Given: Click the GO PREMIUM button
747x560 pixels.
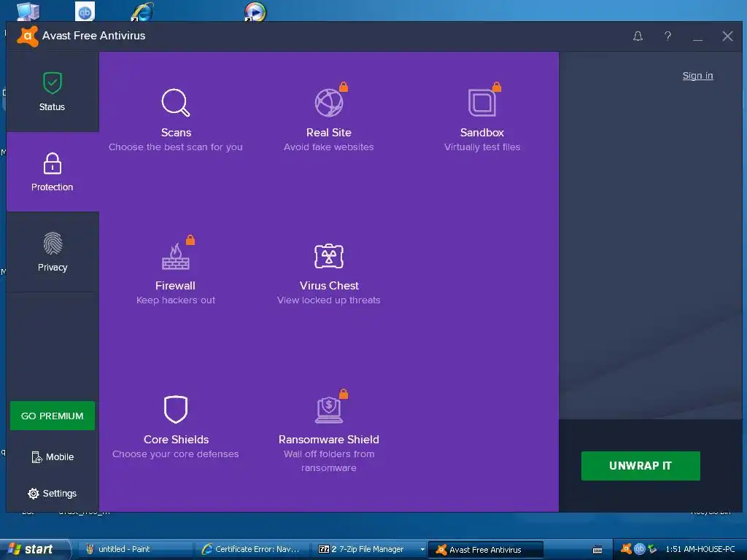Looking at the screenshot, I should point(53,416).
